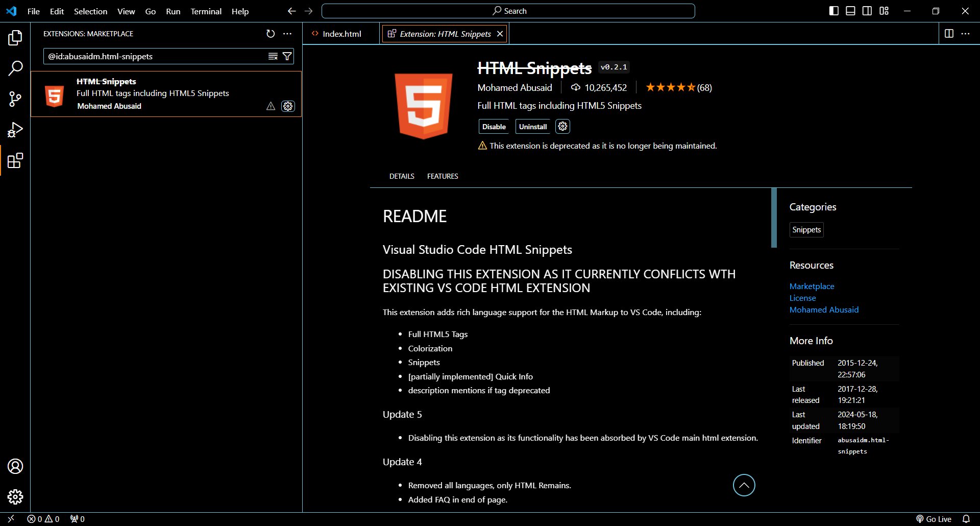Switch to the Index.html tab
The image size is (980, 526).
(x=341, y=34)
